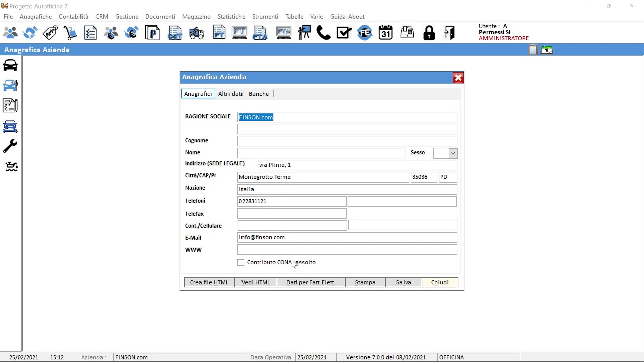Click the handshake with euro coin icon
This screenshot has width=644, height=362.
coord(132,33)
